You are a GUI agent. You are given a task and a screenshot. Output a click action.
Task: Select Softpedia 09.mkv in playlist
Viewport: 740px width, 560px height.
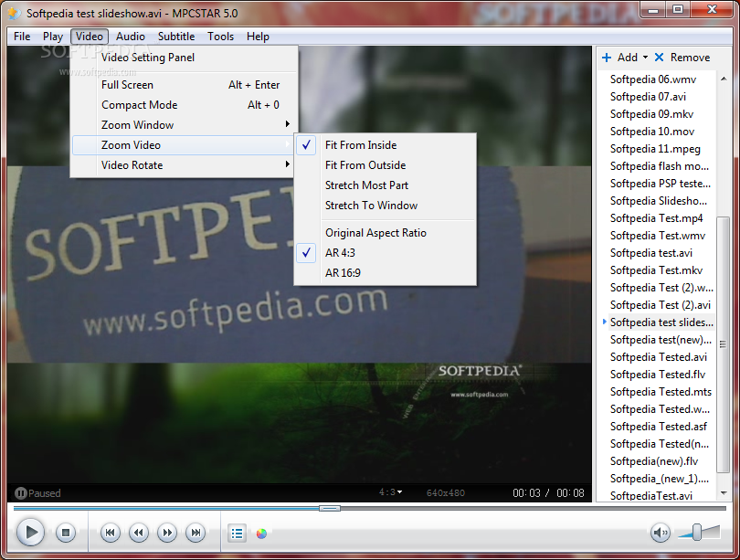[x=651, y=114]
